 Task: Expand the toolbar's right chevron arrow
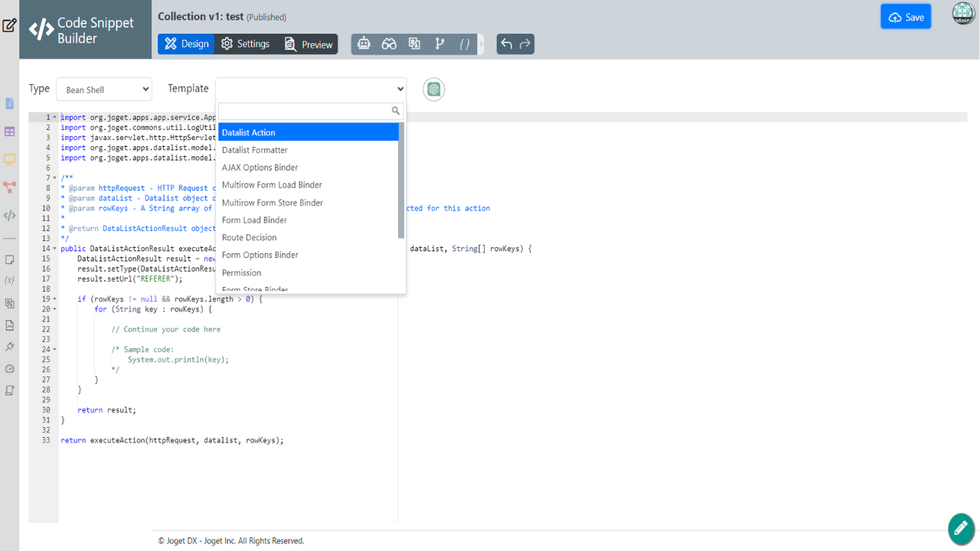pyautogui.click(x=481, y=44)
